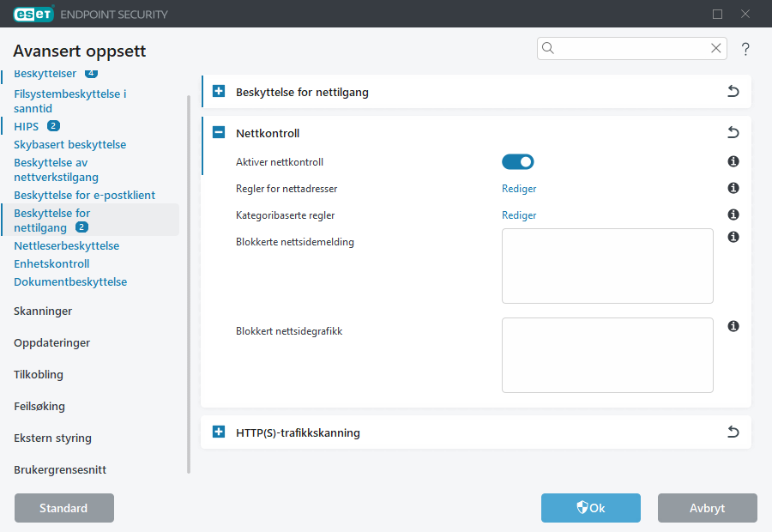772x532 pixels.
Task: Cancel with the Avbryt button
Action: (708, 508)
